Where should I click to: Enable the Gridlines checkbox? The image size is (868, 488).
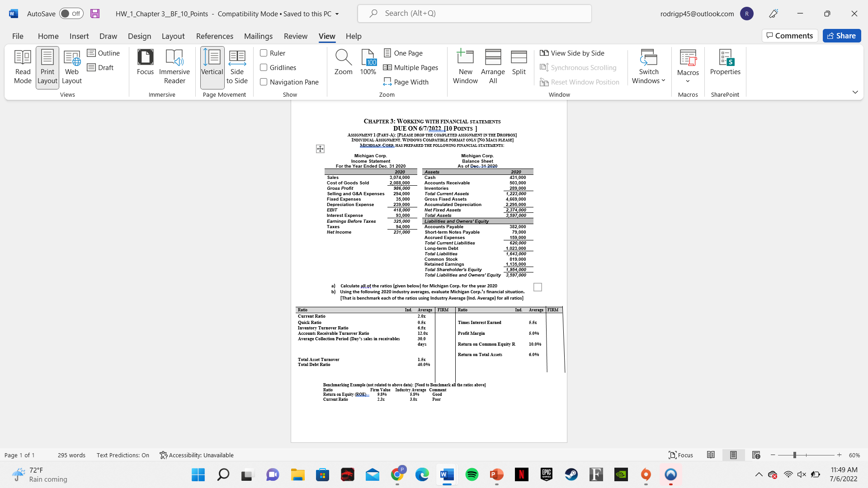click(264, 68)
